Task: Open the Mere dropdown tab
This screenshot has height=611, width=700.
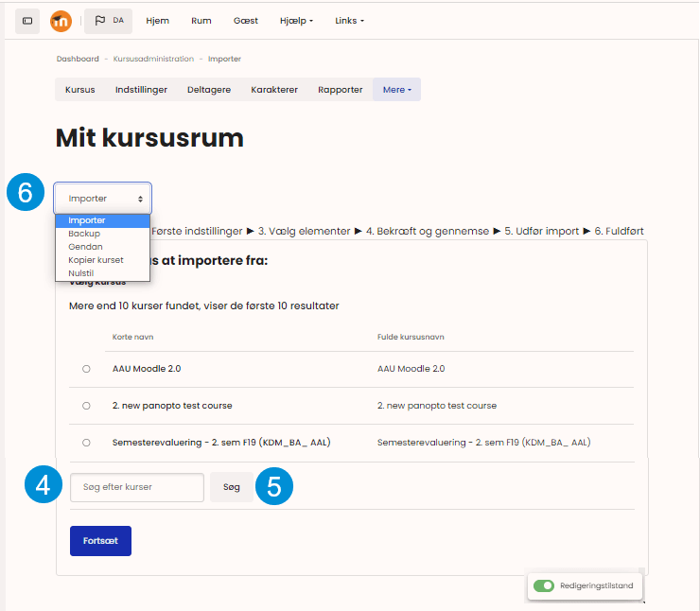Action: [396, 90]
